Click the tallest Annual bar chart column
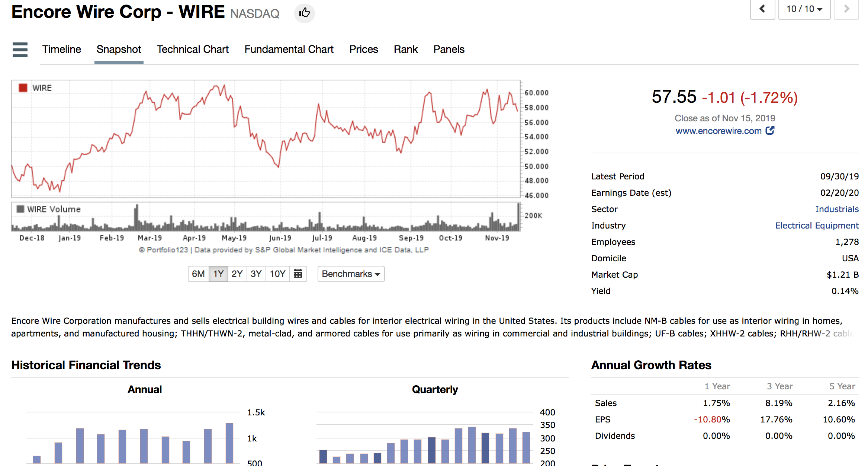Image resolution: width=868 pixels, height=466 pixels. click(229, 443)
